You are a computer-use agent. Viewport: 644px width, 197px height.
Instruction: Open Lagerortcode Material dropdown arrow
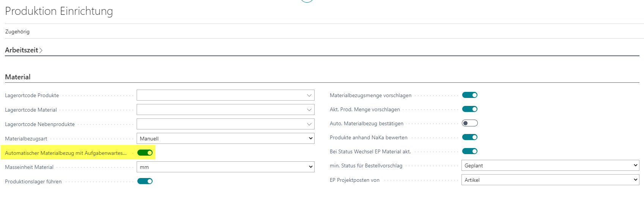tap(309, 110)
